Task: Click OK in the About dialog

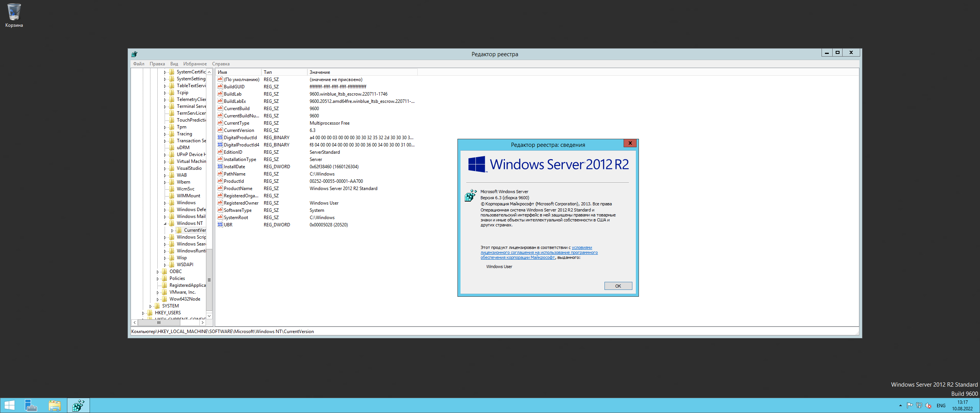Action: [618, 286]
